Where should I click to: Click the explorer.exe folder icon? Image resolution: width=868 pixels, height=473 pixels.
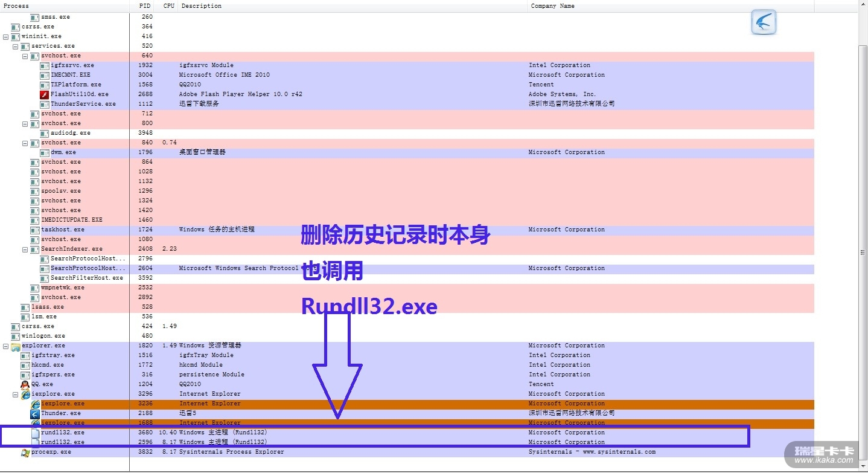[x=15, y=346]
